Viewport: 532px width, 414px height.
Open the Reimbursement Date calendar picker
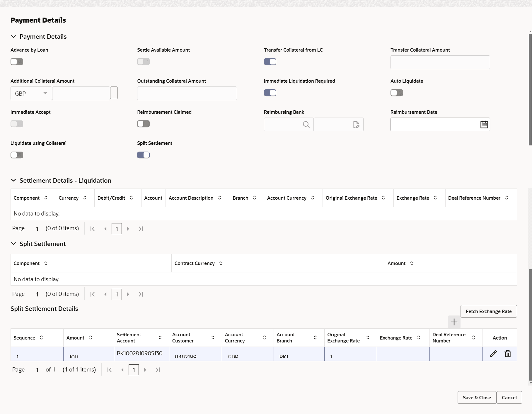[484, 124]
